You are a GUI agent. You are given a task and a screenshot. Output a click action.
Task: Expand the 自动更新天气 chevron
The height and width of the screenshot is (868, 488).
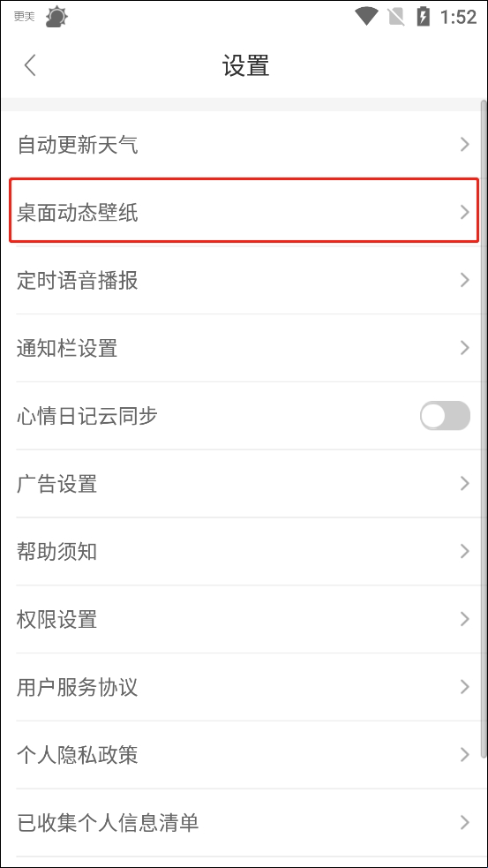tap(465, 145)
